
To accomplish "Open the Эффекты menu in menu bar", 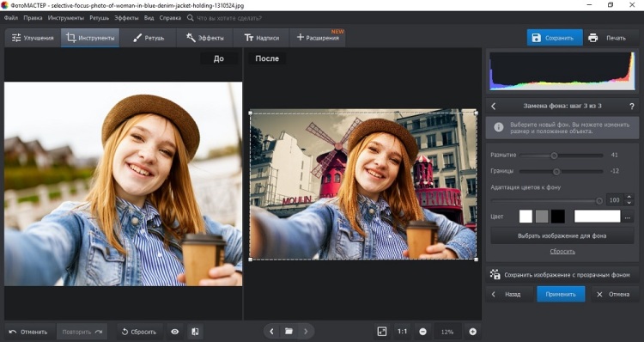I will tap(126, 18).
